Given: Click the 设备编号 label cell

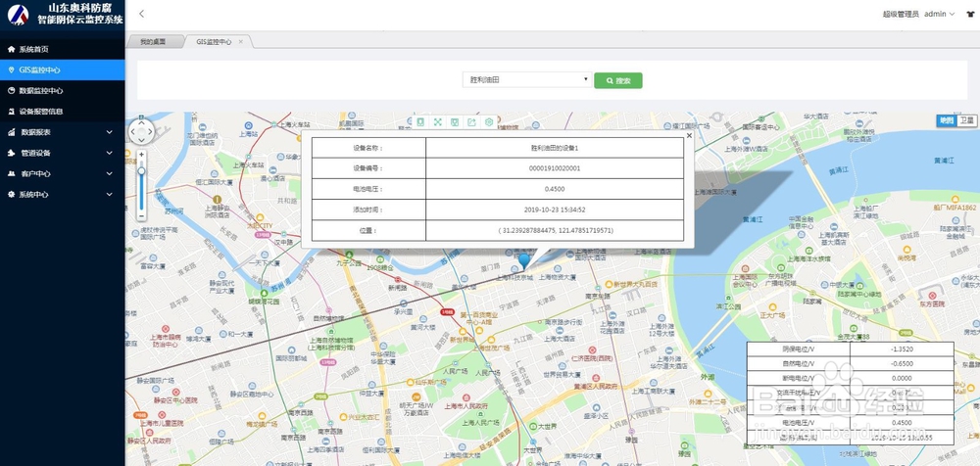Looking at the screenshot, I should point(368,168).
